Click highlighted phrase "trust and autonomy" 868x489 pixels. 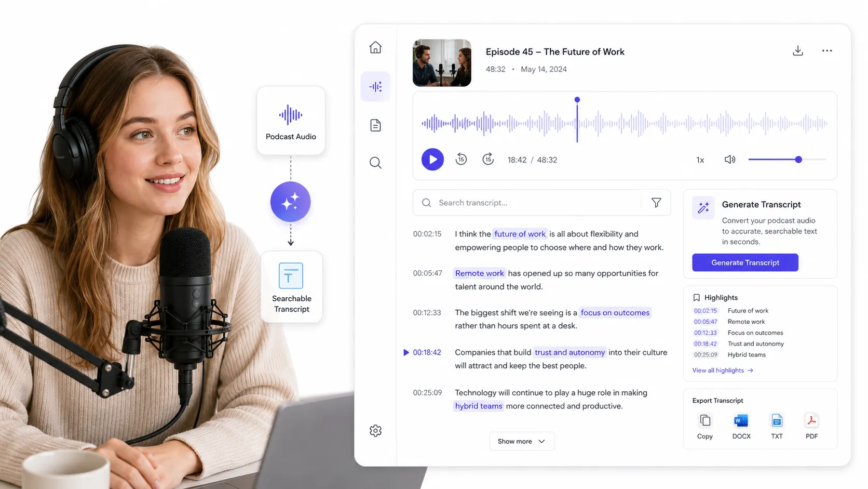pyautogui.click(x=569, y=352)
